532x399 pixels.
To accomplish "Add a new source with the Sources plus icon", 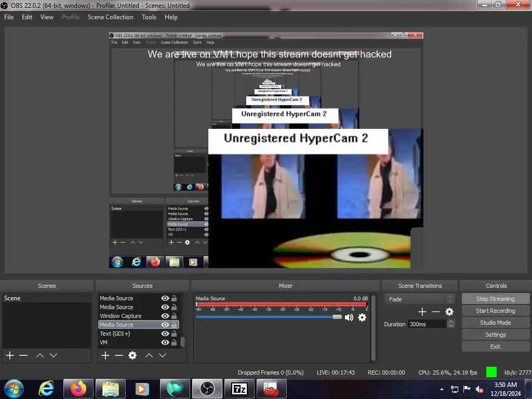I will tap(105, 355).
